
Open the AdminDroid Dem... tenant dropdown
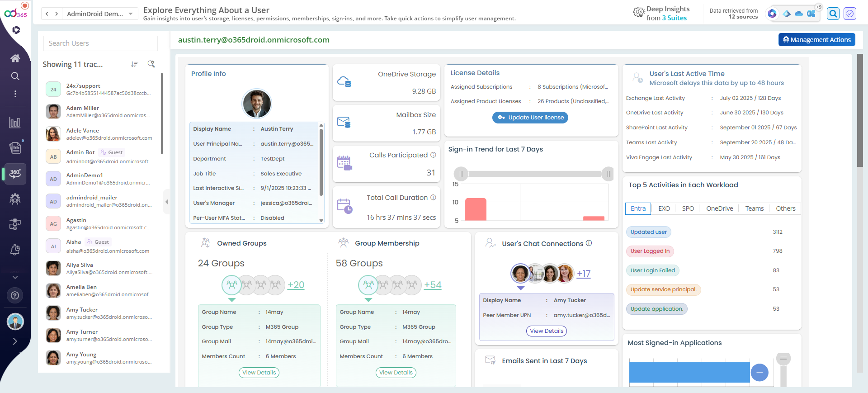pyautogui.click(x=99, y=14)
